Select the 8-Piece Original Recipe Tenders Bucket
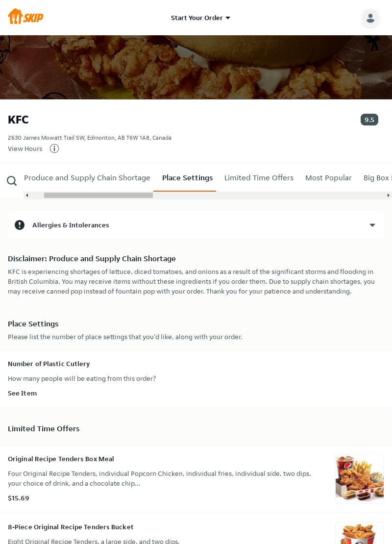Screen dimensions: 392x544 (71, 527)
